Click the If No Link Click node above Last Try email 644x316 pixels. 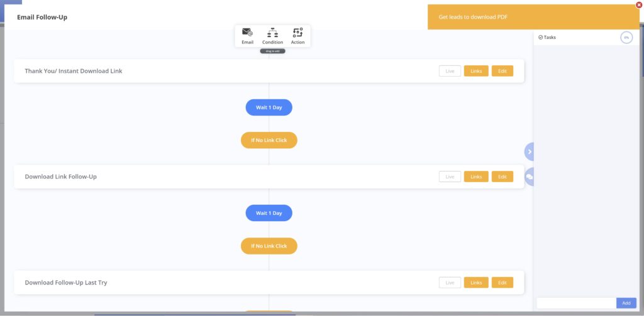coord(269,246)
